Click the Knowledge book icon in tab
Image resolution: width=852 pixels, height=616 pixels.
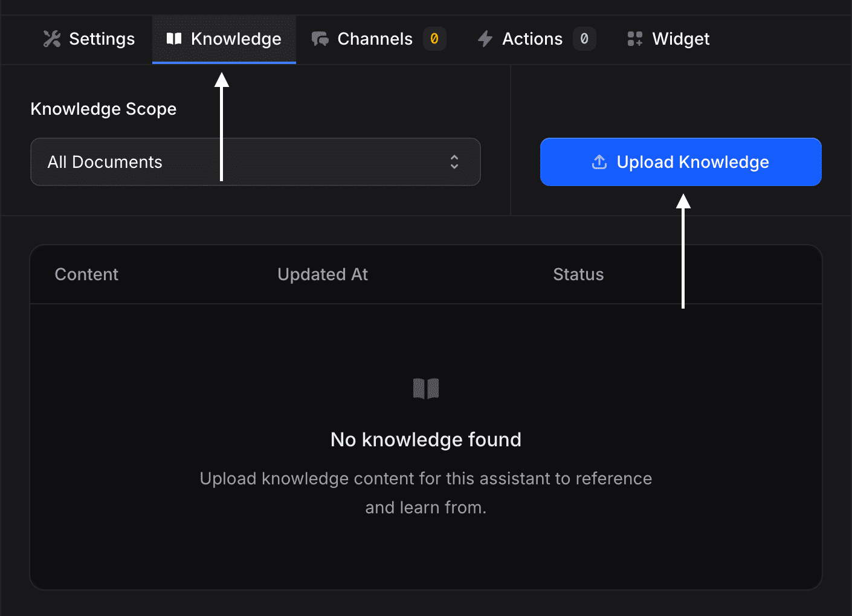tap(174, 39)
